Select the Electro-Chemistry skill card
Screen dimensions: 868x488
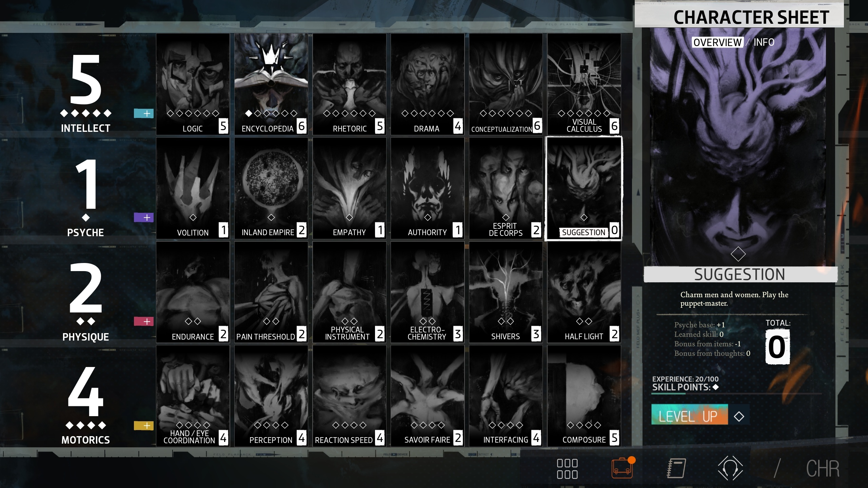(428, 292)
